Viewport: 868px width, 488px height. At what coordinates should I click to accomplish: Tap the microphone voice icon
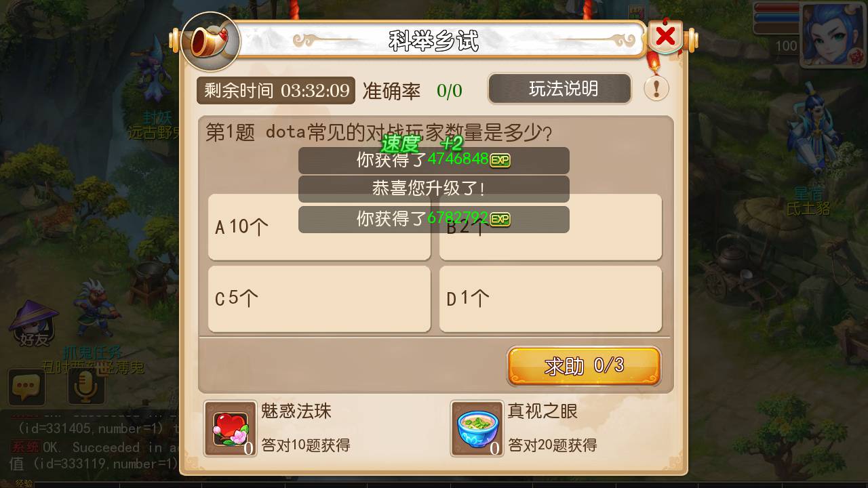click(86, 388)
